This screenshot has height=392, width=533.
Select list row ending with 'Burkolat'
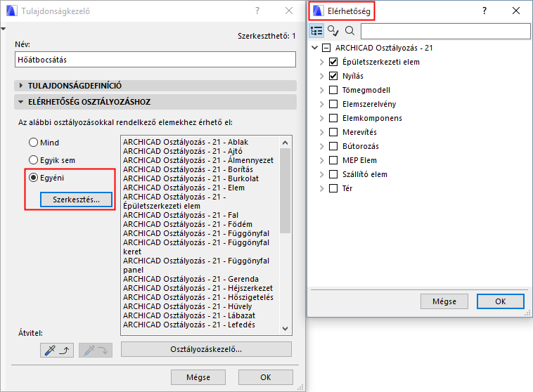tap(191, 178)
